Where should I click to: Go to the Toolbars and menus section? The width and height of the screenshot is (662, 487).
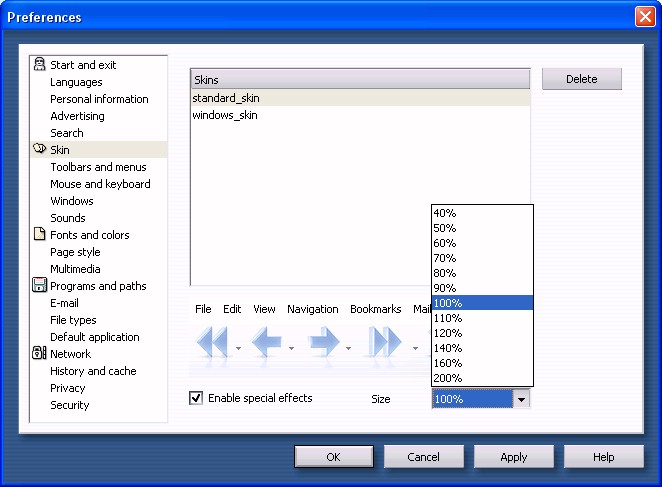click(98, 167)
